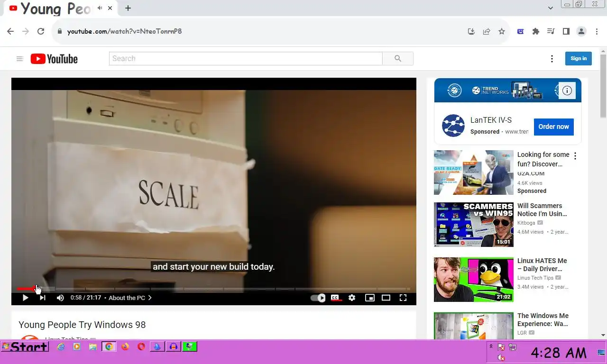Open a new browser tab
The height and width of the screenshot is (364, 607).
tap(128, 8)
